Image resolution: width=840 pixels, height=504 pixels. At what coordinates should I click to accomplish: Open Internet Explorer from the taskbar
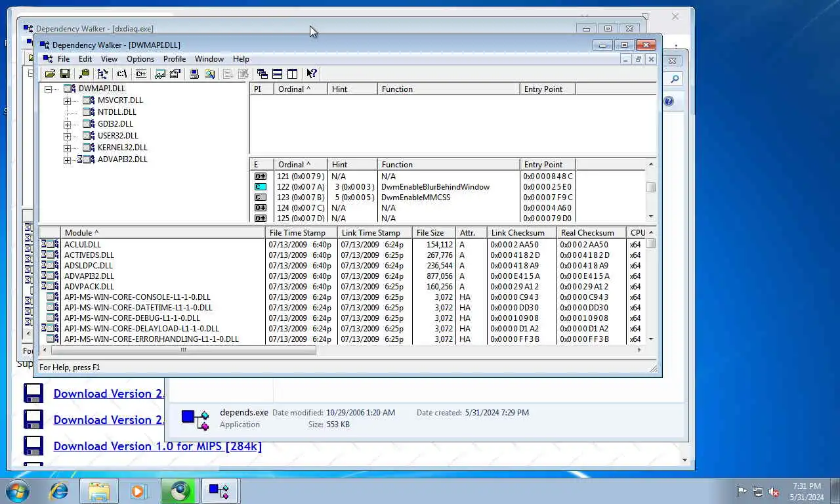[x=59, y=491]
